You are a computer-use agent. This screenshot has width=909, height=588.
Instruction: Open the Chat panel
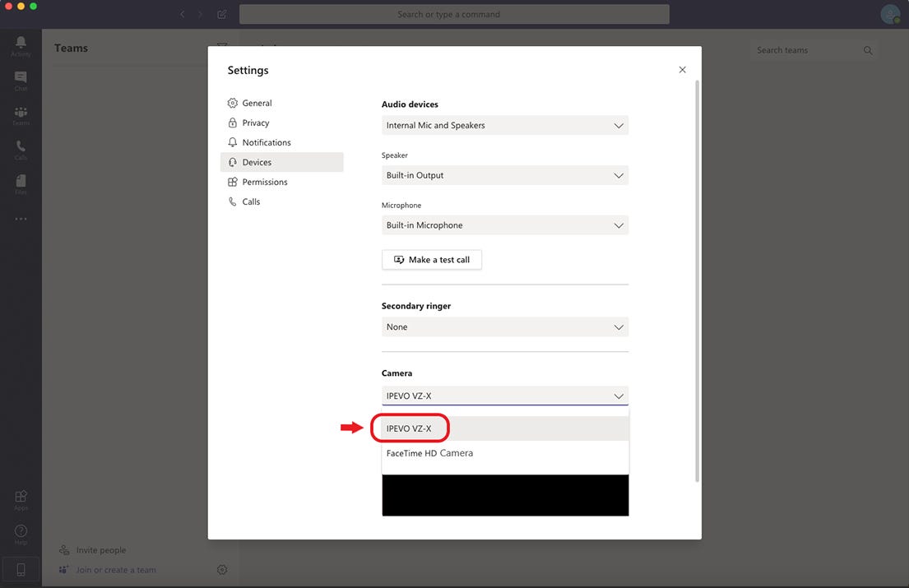click(x=21, y=78)
